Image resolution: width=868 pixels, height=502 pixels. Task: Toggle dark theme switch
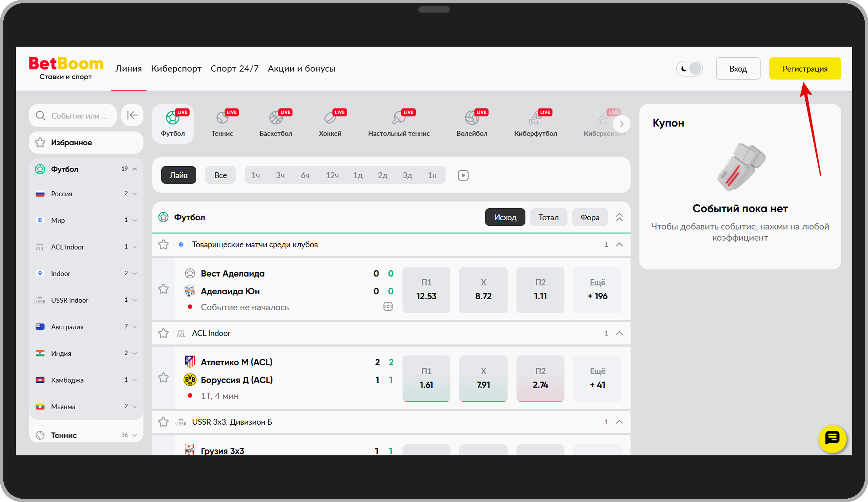pos(689,69)
